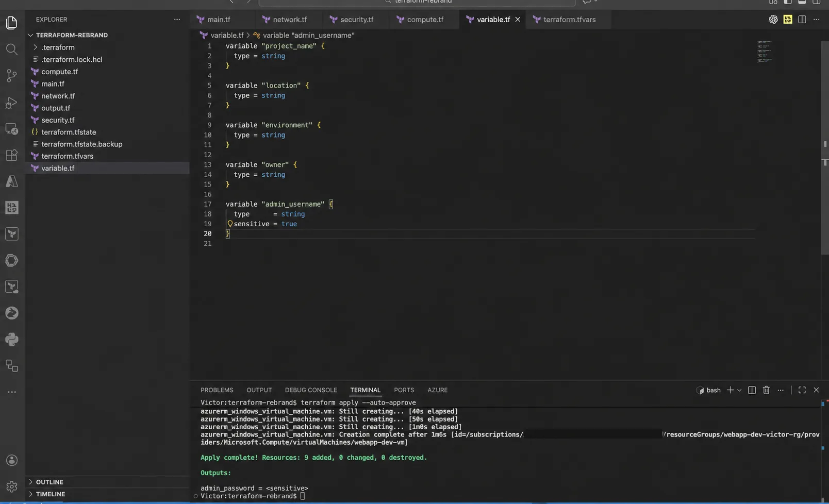Open the Extensions view

pyautogui.click(x=11, y=155)
